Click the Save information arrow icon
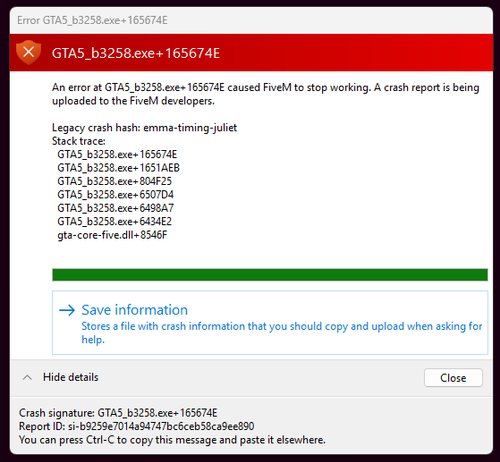The width and height of the screenshot is (500, 462). (67, 310)
